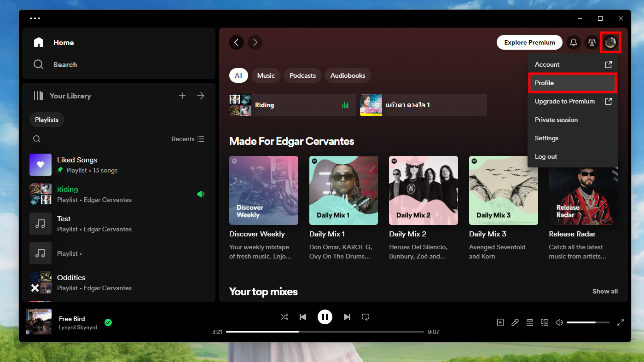Open the play queue icon
The height and width of the screenshot is (362, 644).
530,322
